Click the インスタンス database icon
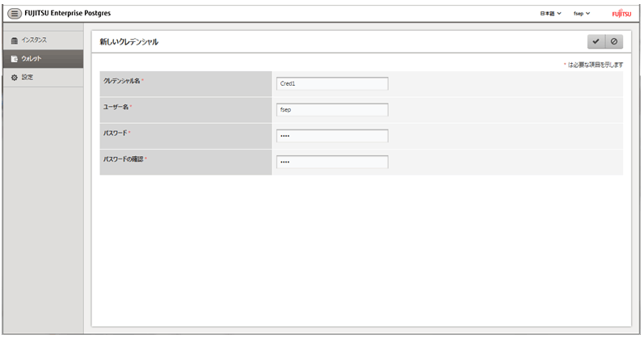Viewport: 644px width, 339px height. 15,40
